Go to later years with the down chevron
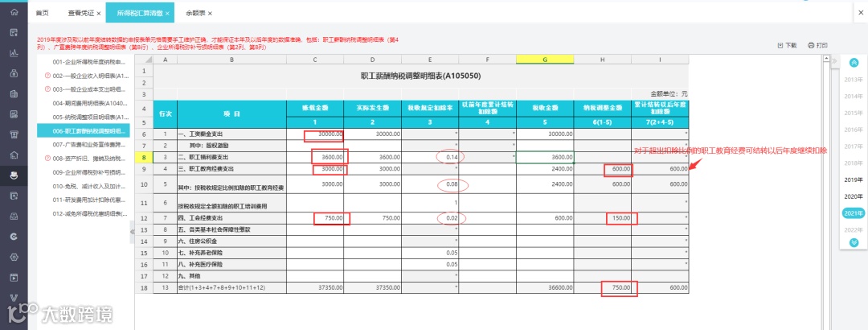The width and height of the screenshot is (868, 330). tap(854, 242)
